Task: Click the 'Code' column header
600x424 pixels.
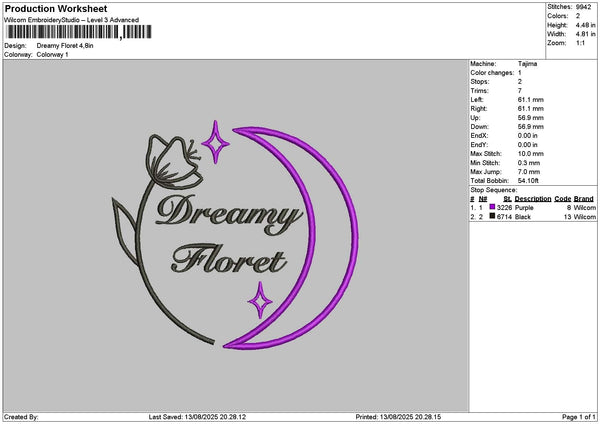Action: (562, 199)
